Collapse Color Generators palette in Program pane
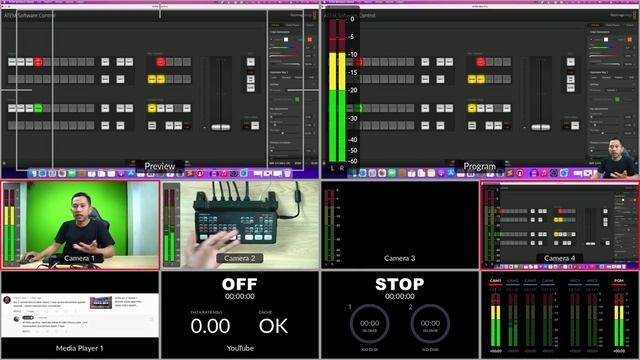640x360 pixels. 600,32
